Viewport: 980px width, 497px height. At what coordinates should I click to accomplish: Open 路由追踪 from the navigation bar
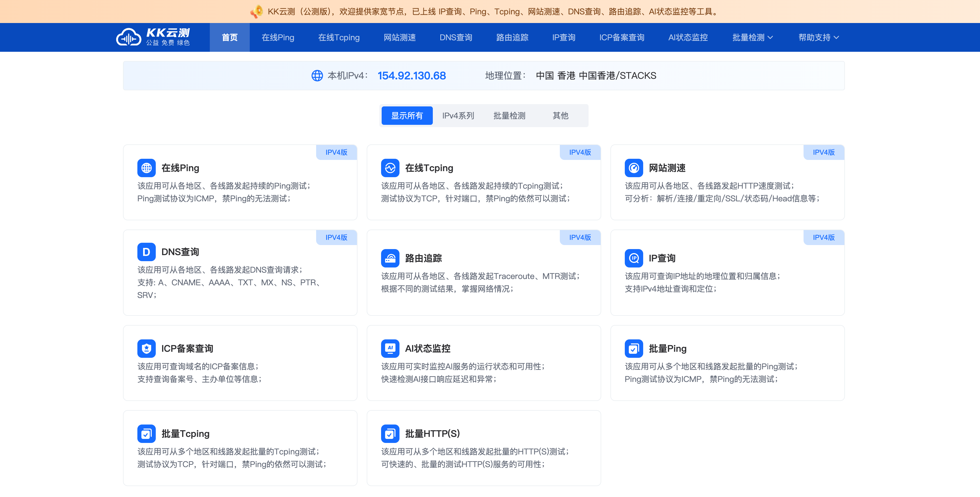[512, 37]
